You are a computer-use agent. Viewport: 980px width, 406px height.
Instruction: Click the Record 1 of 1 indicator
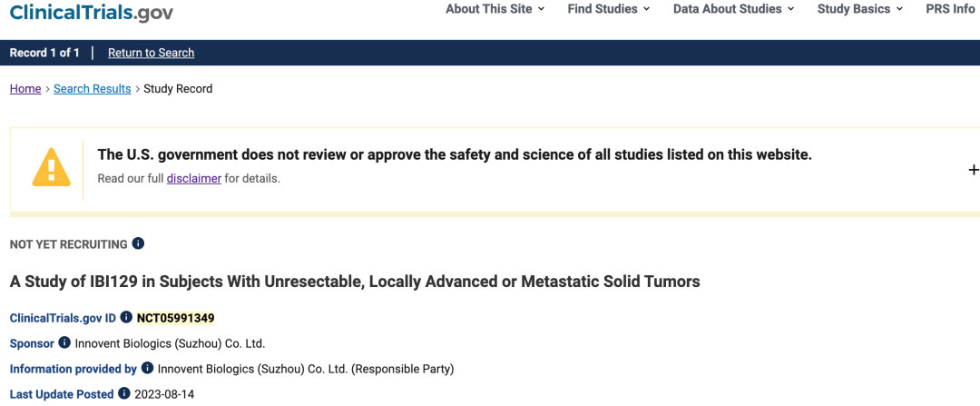(44, 53)
